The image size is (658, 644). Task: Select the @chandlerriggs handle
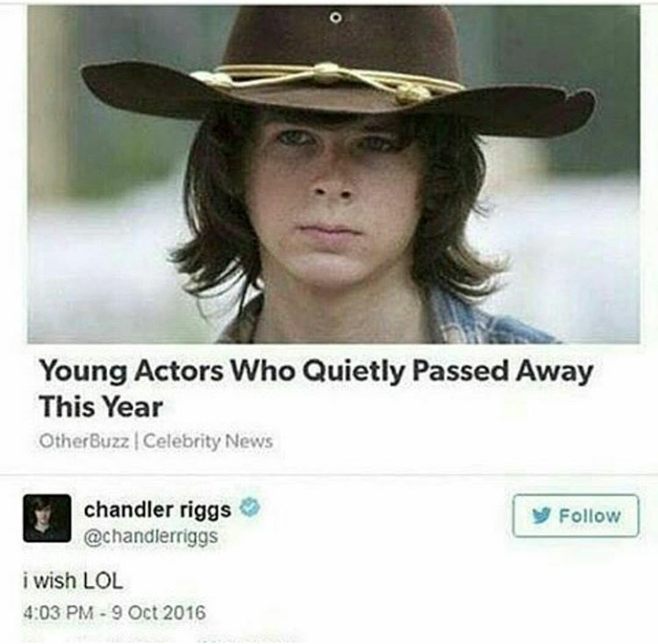151,536
